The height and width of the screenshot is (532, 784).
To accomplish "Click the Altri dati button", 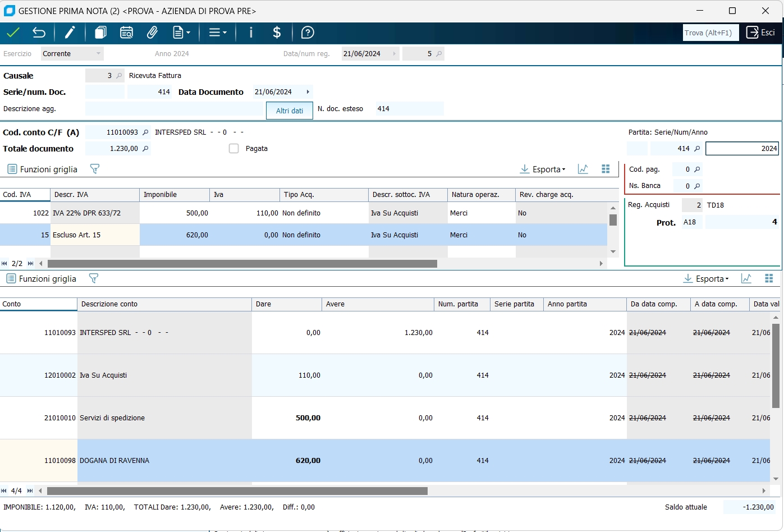I will coord(290,111).
